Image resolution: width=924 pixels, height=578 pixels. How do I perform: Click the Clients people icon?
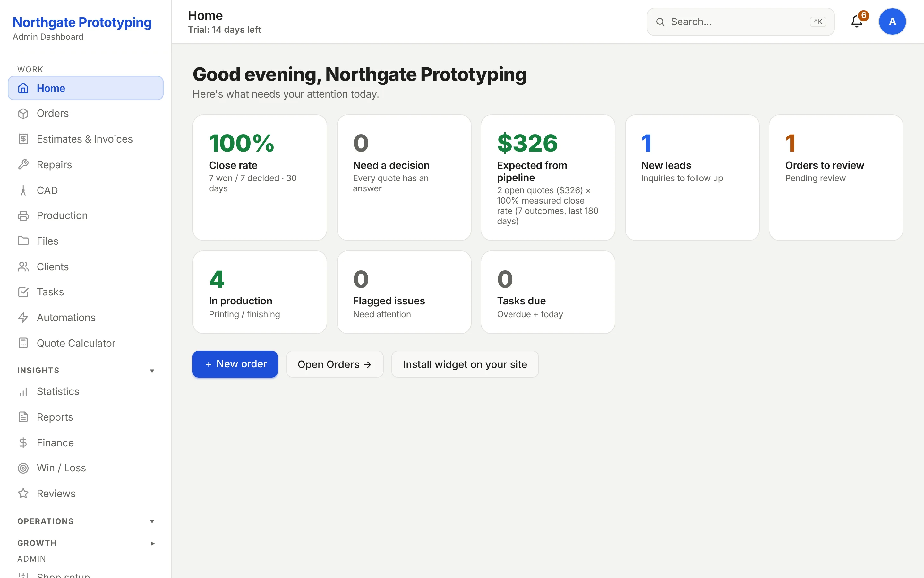click(23, 267)
